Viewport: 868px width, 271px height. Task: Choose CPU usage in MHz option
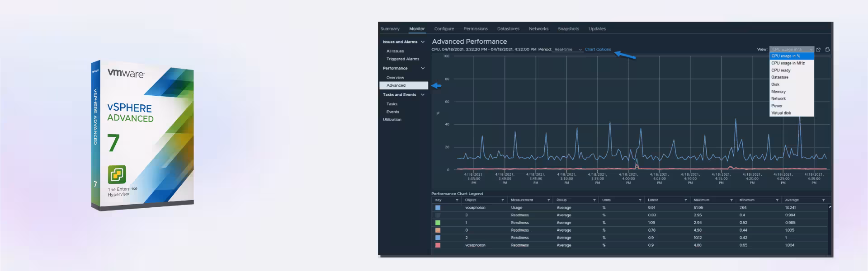792,63
